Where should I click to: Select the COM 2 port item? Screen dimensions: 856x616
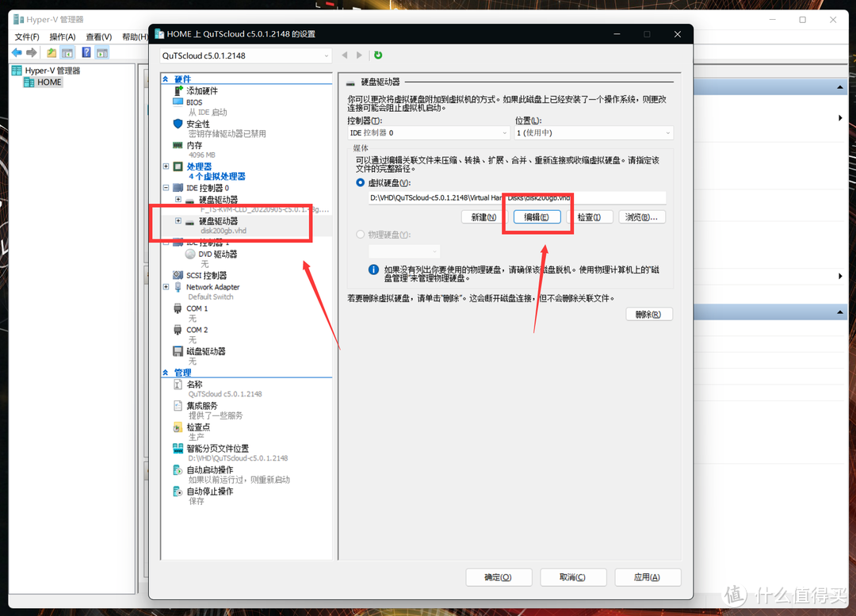coord(197,330)
